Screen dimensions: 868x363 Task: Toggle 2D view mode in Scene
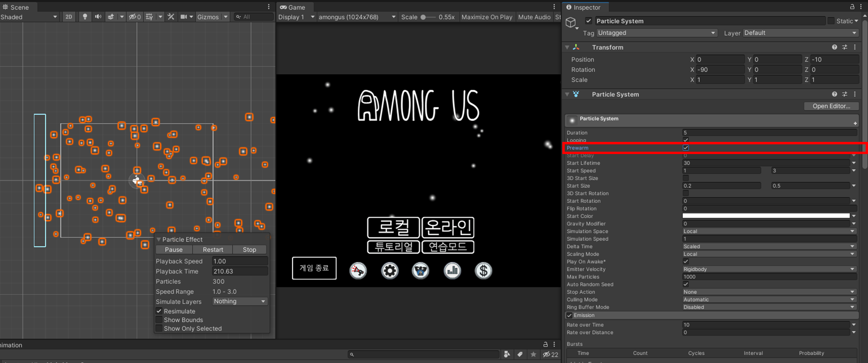click(x=69, y=17)
